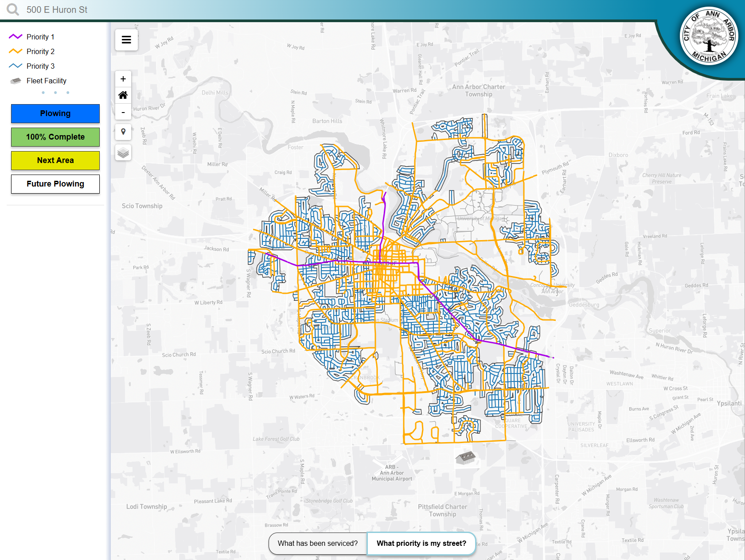Switch to What priority is my street tab
Viewport: 745px width, 560px height.
(x=421, y=543)
